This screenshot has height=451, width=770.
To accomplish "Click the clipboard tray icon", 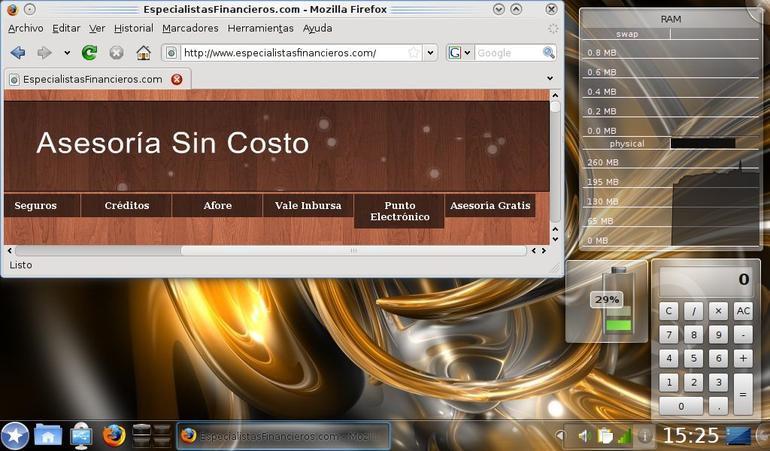I will [605, 436].
